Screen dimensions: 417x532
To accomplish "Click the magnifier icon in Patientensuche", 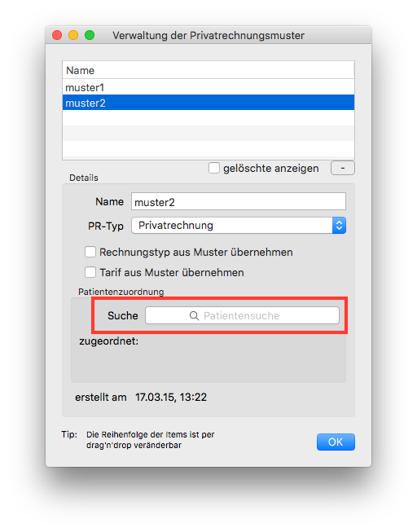I will pos(194,316).
